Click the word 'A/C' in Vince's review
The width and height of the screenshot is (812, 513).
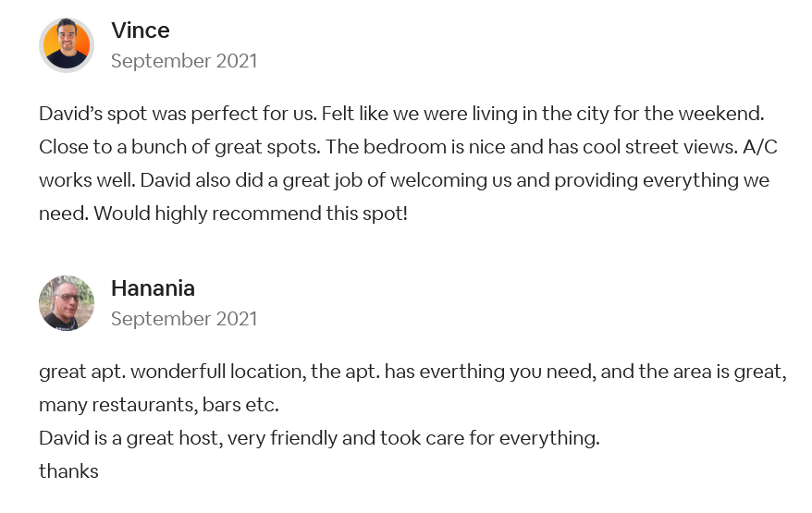click(x=759, y=147)
